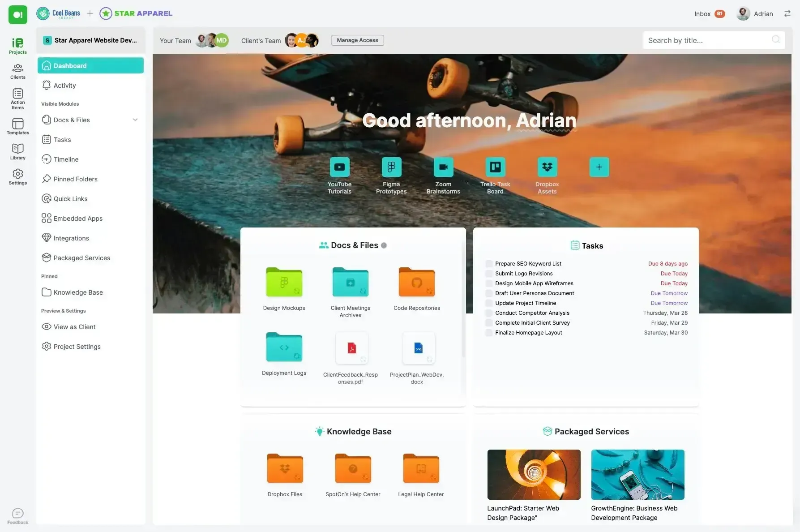Click the Search by title field
800x532 pixels.
tap(714, 40)
